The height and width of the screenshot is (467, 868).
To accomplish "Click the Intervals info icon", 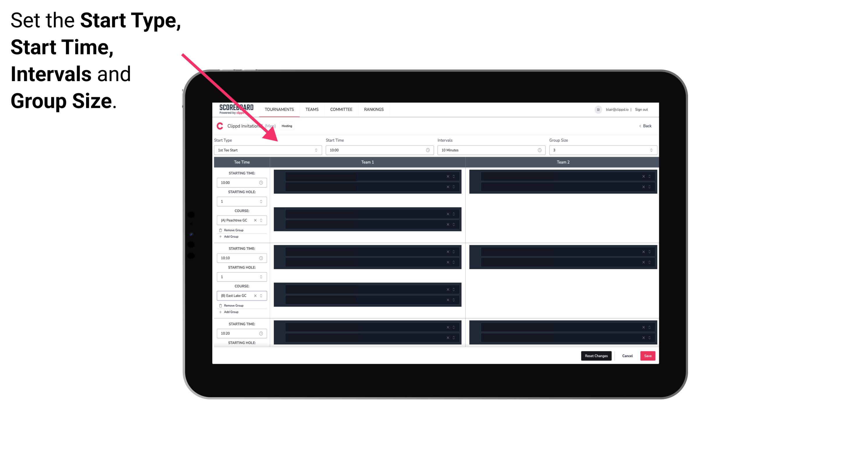I will click(539, 150).
